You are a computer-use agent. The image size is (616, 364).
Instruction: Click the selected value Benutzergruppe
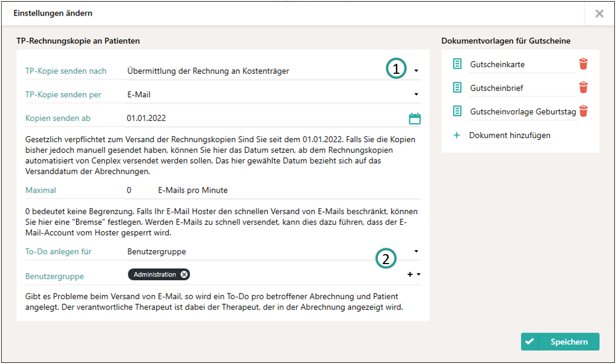pos(156,252)
